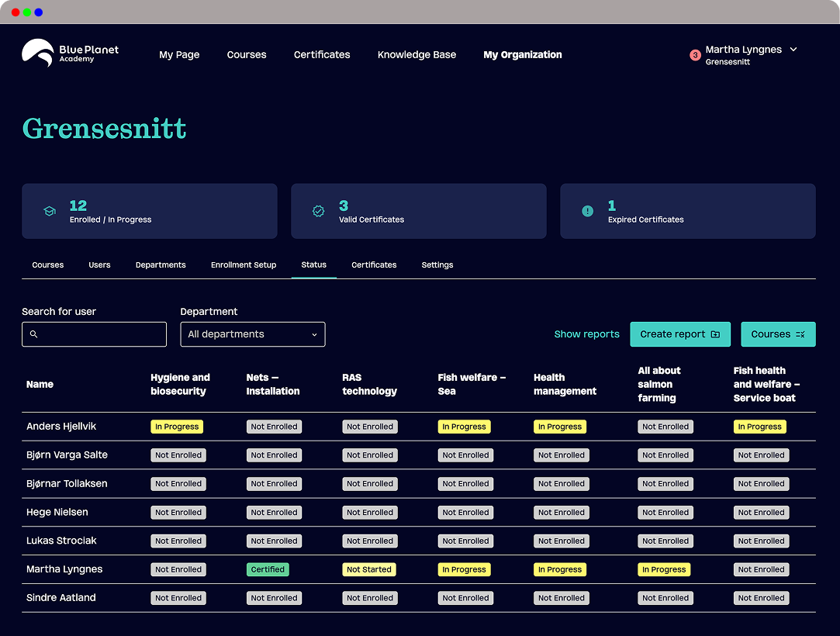Select user Bjørn Varga Salte

tap(67, 455)
